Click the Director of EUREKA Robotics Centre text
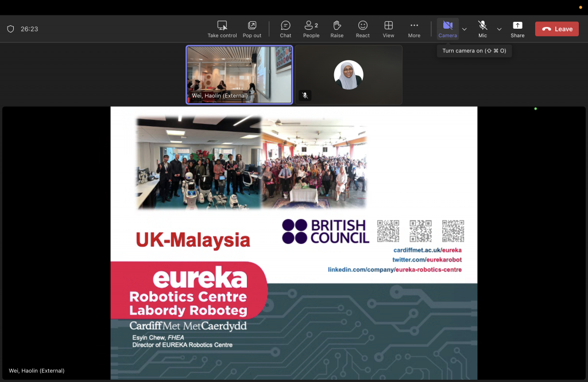Viewport: 588px width, 382px height. pyautogui.click(x=182, y=345)
